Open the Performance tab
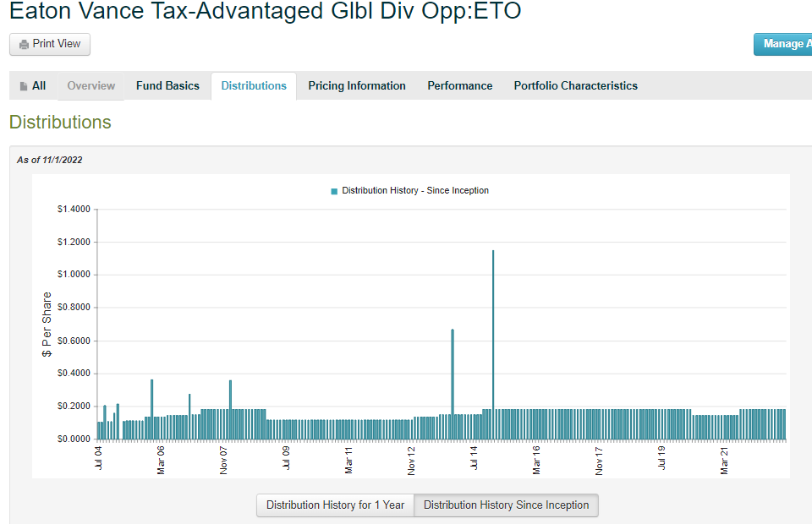Viewport: 812px width, 524px height. click(460, 86)
